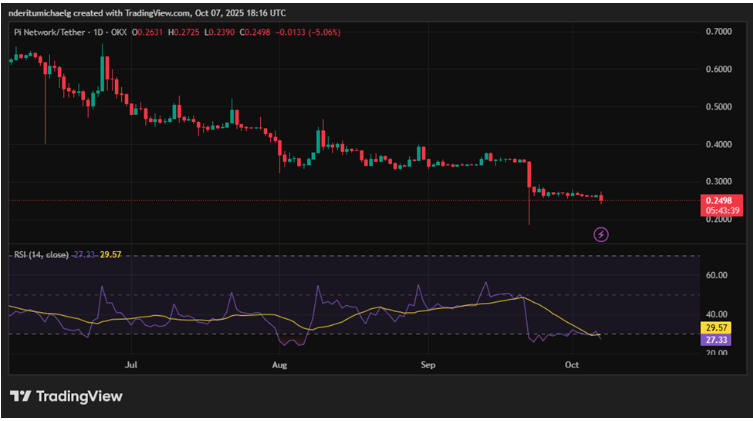Viewport: 753px width, 421px height.
Task: Click the purple lightning bolt event icon
Action: point(601,235)
